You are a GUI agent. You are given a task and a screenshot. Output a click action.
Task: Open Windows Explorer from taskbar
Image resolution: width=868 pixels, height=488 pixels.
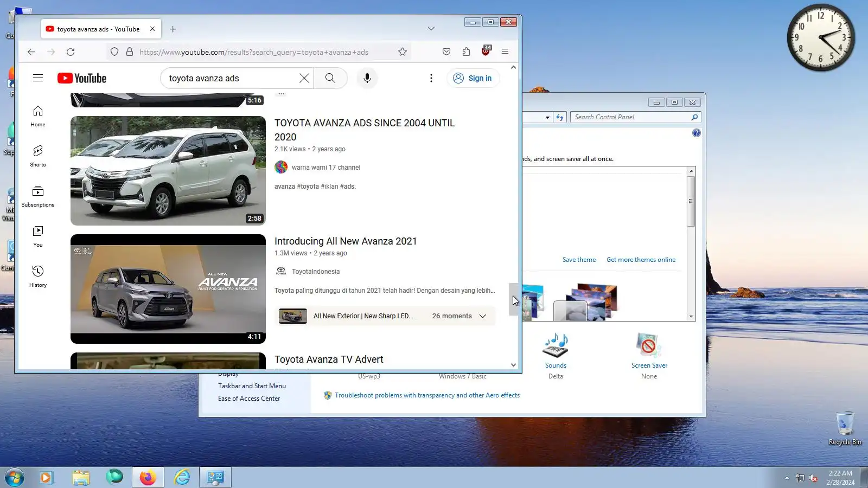(80, 477)
